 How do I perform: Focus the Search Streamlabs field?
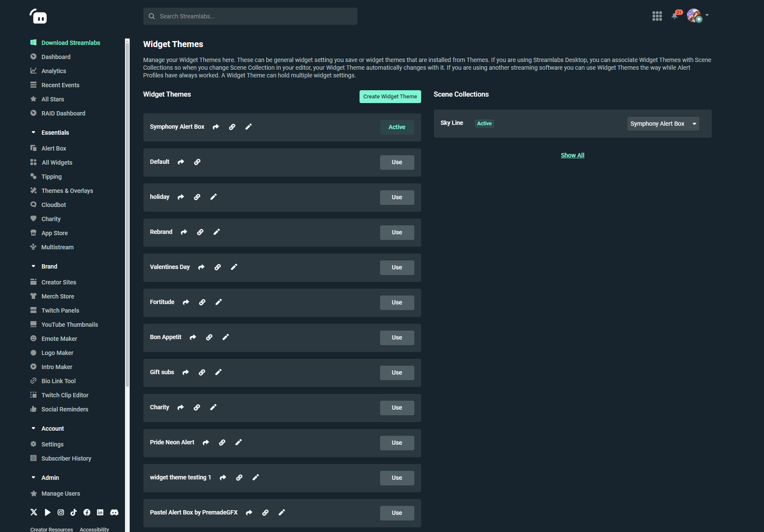(250, 16)
